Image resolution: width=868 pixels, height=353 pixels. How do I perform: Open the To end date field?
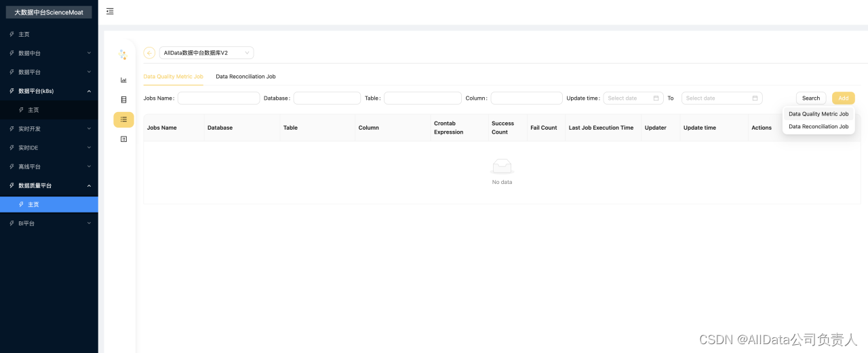tap(722, 98)
